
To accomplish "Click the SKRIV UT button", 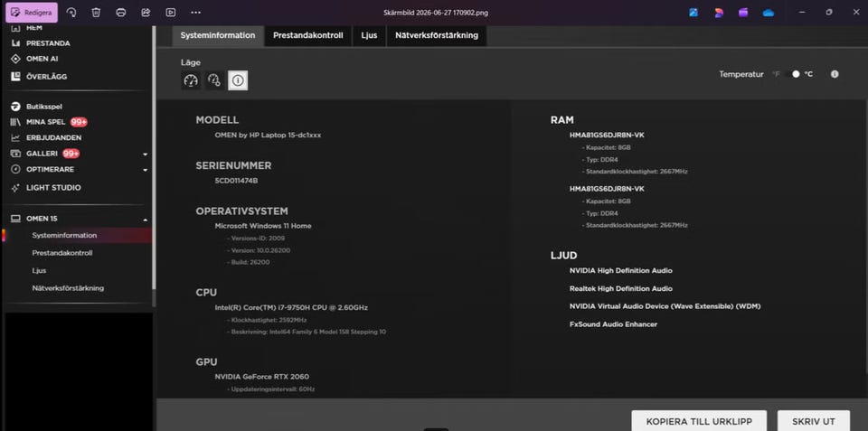I will click(813, 422).
